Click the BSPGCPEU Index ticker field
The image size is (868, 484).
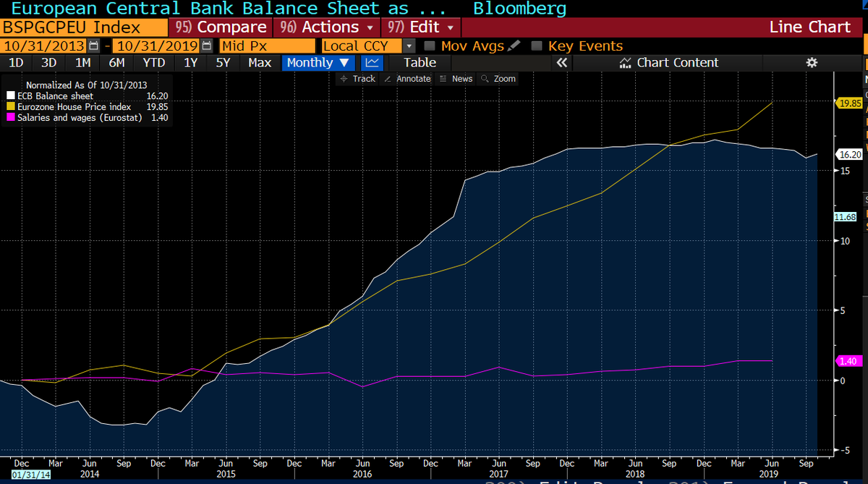(83, 27)
